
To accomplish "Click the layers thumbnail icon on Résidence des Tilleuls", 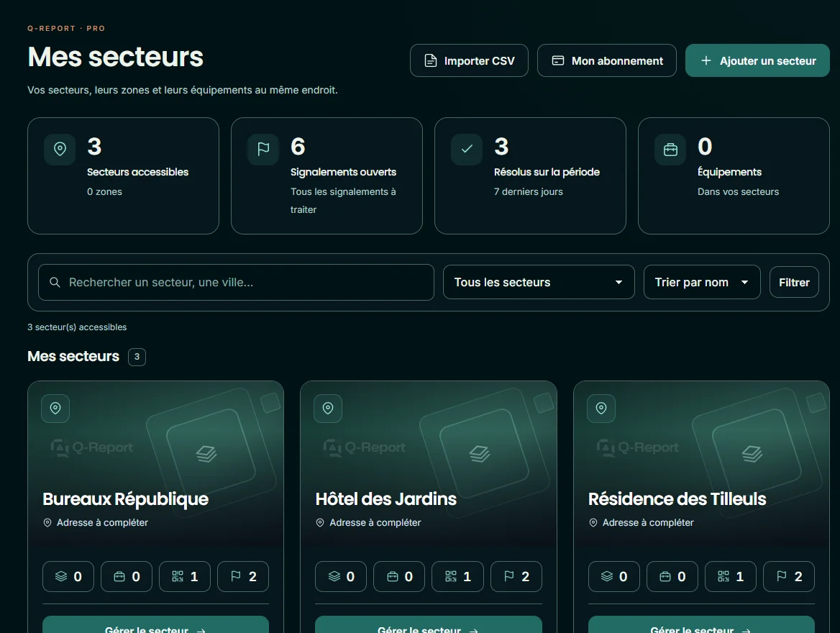I will click(752, 453).
